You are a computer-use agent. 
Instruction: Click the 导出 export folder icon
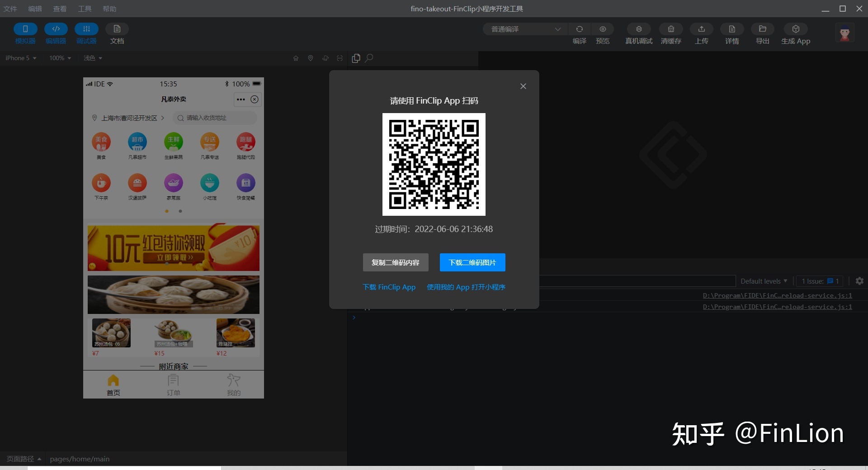point(763,29)
